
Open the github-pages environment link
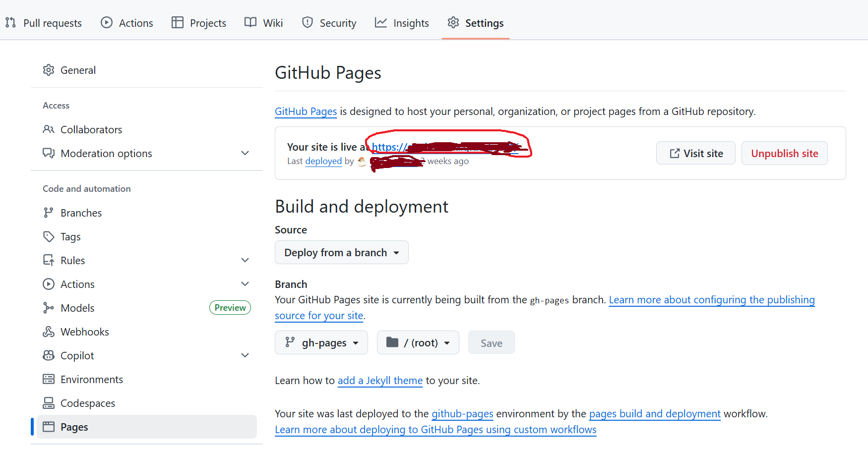click(462, 414)
